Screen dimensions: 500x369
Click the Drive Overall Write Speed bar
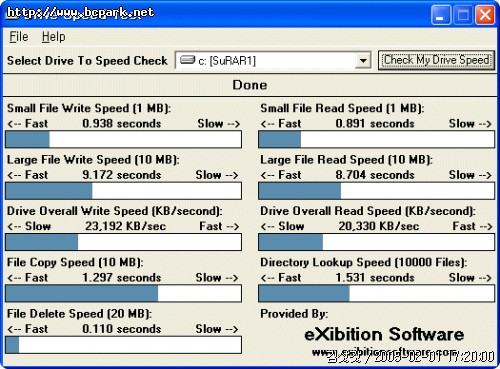[x=123, y=242]
